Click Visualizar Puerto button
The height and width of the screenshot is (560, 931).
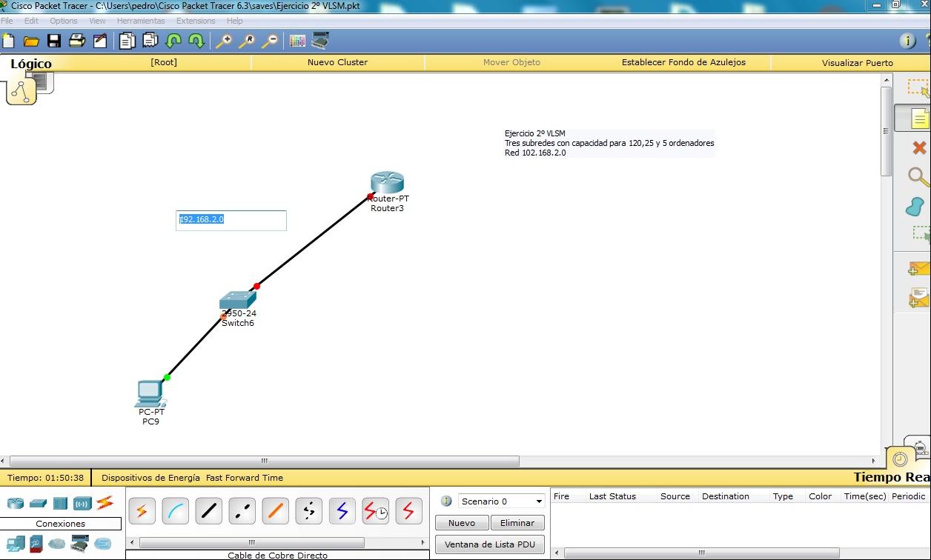(x=858, y=63)
